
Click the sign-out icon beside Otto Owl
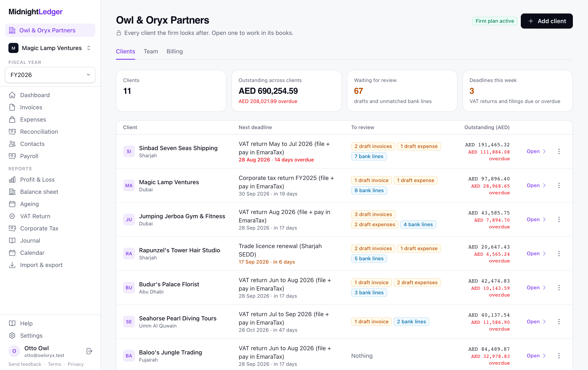coord(89,351)
